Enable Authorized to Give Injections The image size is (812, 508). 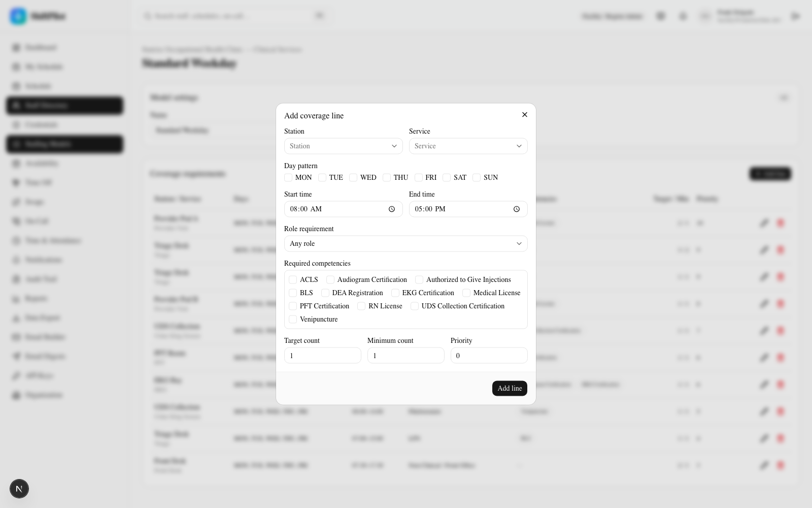click(419, 280)
